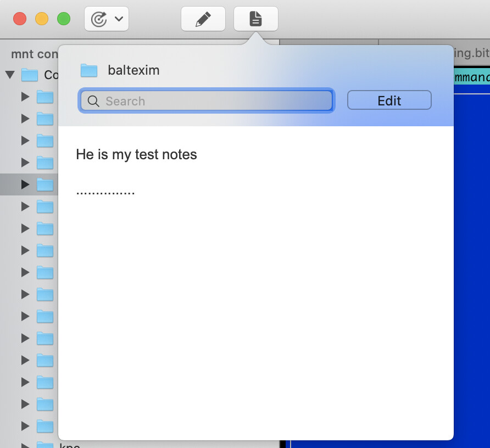Click the target icon in the toolbar
The width and height of the screenshot is (490, 448).
click(99, 19)
